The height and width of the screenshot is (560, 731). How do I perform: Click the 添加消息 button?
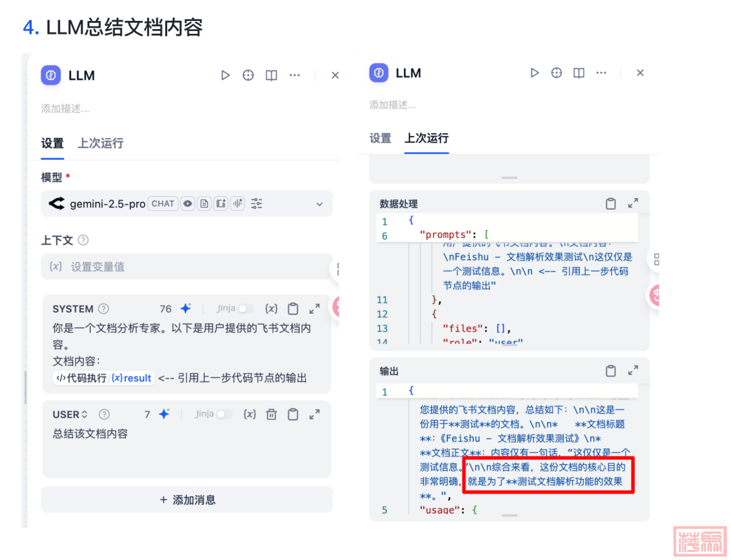[187, 500]
